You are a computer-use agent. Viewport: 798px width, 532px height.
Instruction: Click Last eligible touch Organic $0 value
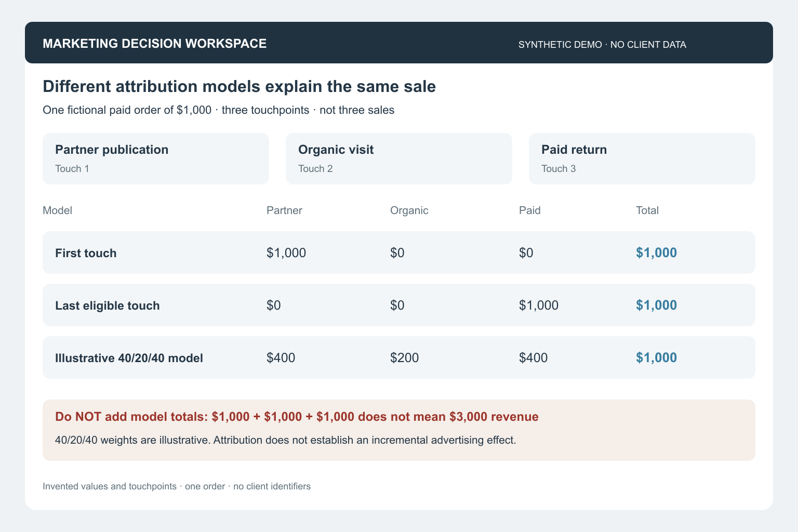click(397, 305)
